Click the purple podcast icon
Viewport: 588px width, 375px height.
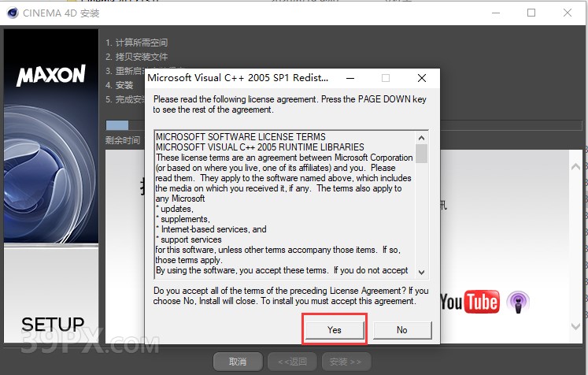coord(517,301)
